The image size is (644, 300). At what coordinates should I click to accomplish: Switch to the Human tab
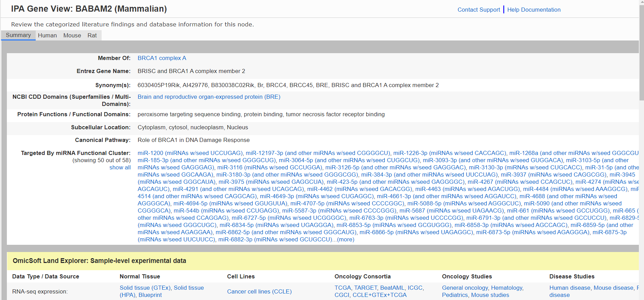point(47,35)
